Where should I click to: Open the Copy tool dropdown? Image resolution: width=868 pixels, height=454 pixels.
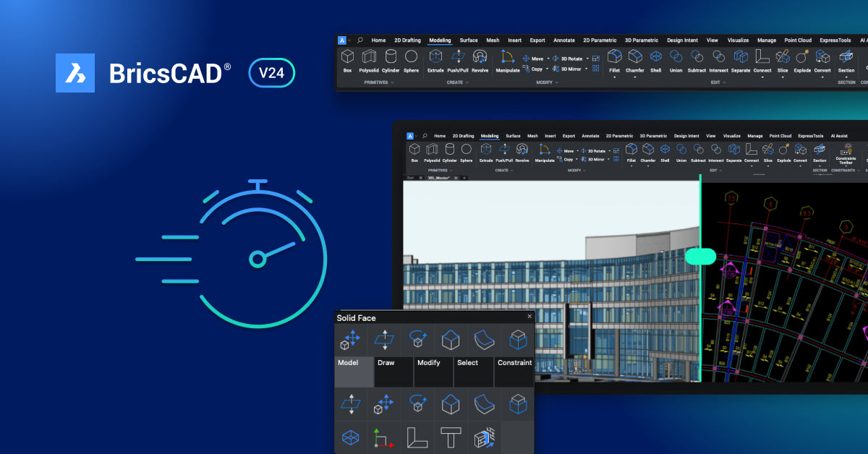tap(548, 69)
